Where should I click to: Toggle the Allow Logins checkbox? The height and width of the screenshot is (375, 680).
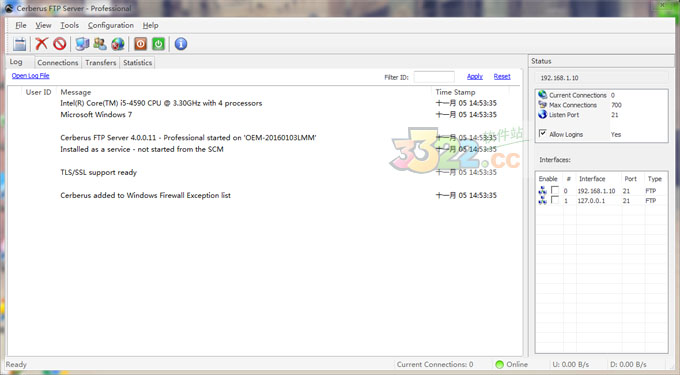tap(543, 134)
